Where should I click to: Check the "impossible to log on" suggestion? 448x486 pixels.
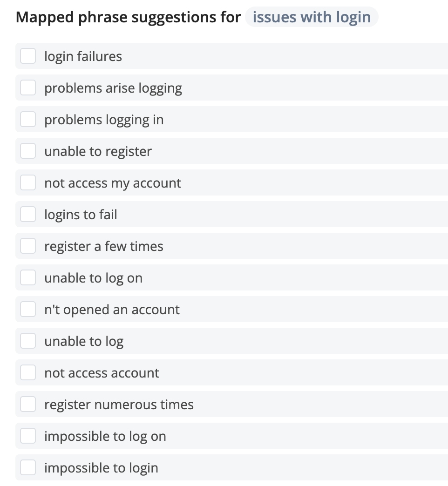pos(28,436)
